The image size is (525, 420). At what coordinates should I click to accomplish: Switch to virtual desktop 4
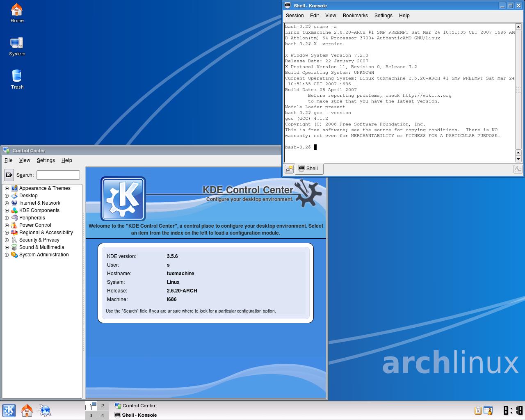click(x=103, y=415)
